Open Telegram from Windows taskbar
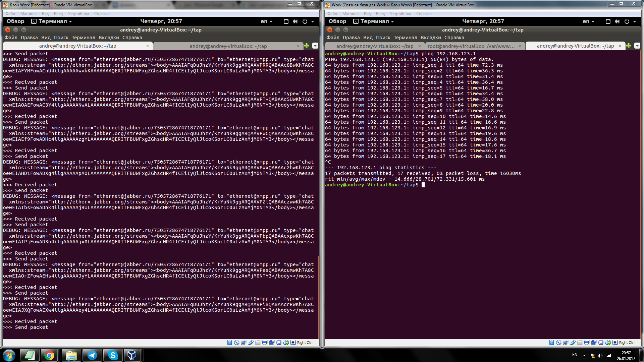The height and width of the screenshot is (362, 644). 92,355
